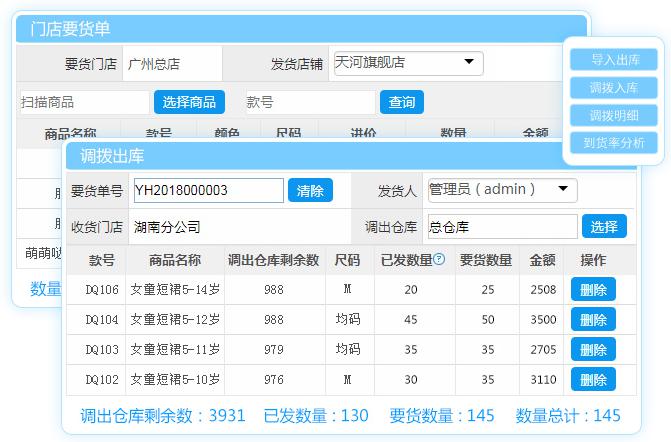Screen dimensions: 671x442
Task: Click the 要货数量：145 summary
Action: pyautogui.click(x=442, y=415)
